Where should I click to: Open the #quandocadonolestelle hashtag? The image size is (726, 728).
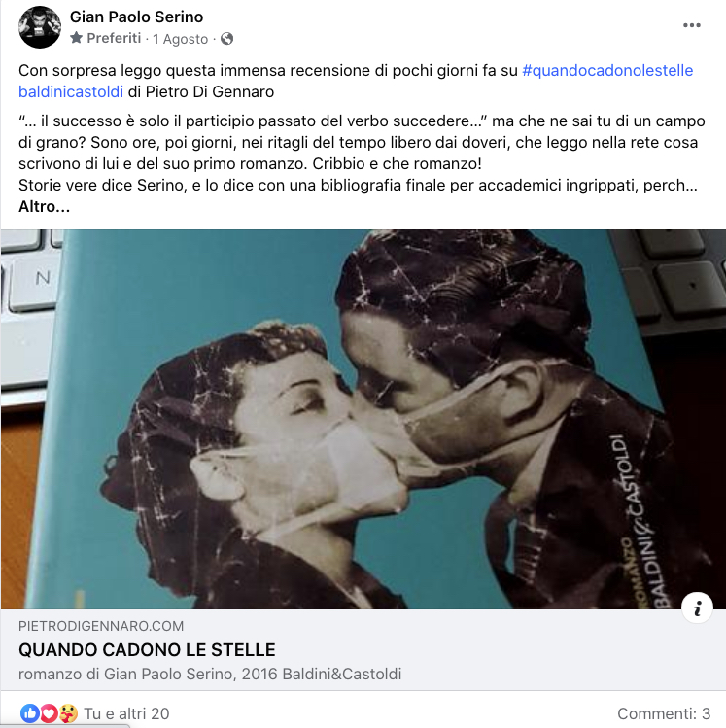(x=607, y=71)
